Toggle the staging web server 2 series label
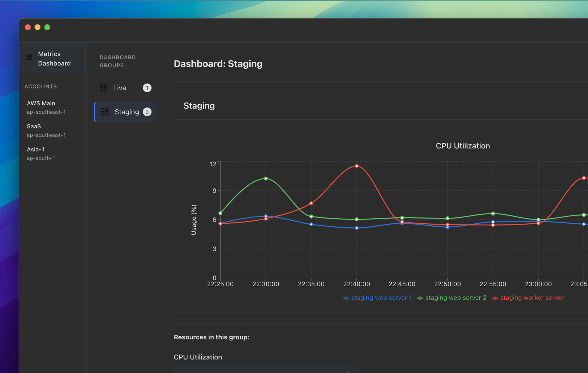588x373 pixels. coord(456,298)
